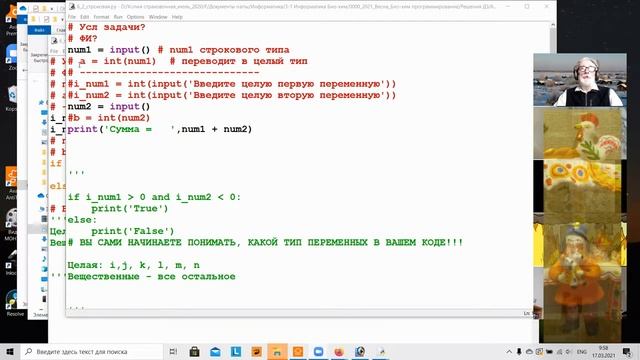This screenshot has height=360, width=640.
Task: Open the red round app on taskbar
Action: pos(339,351)
